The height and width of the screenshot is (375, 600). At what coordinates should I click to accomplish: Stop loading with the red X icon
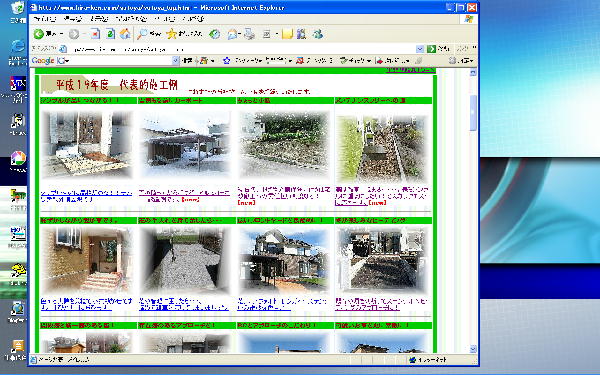(95, 34)
